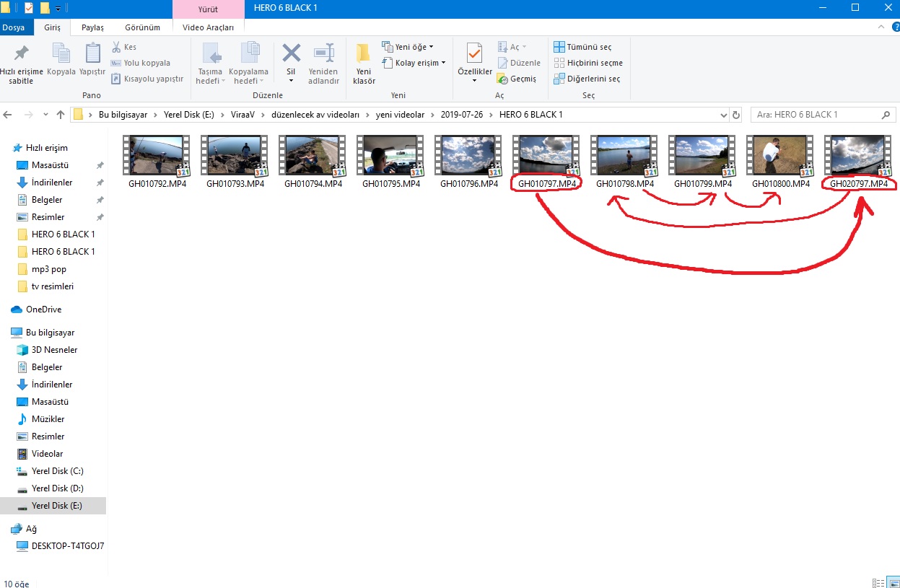Select Yerel Disk (C:) drive
Viewport: 900px width, 588px height.
[57, 471]
